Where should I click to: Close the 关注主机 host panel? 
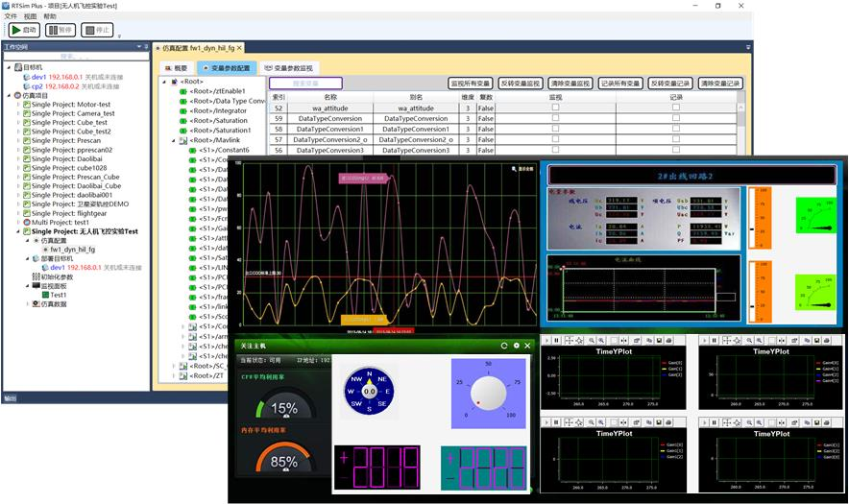(527, 345)
